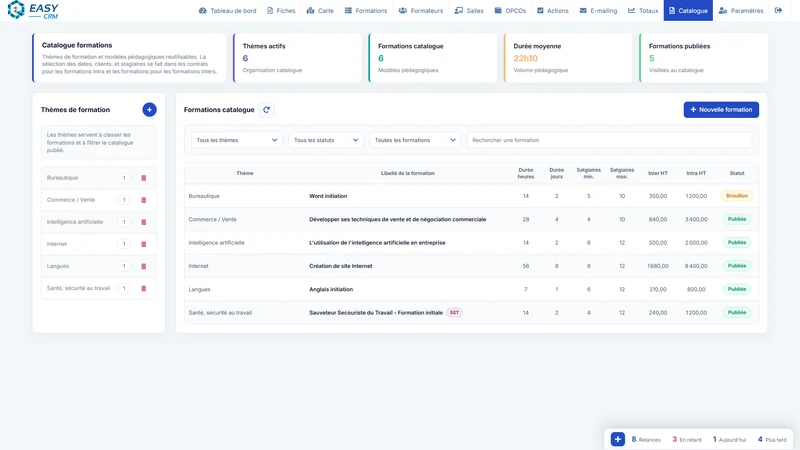Click the Rechercher une formation field
Image resolution: width=800 pixels, height=450 pixels.
tap(609, 140)
